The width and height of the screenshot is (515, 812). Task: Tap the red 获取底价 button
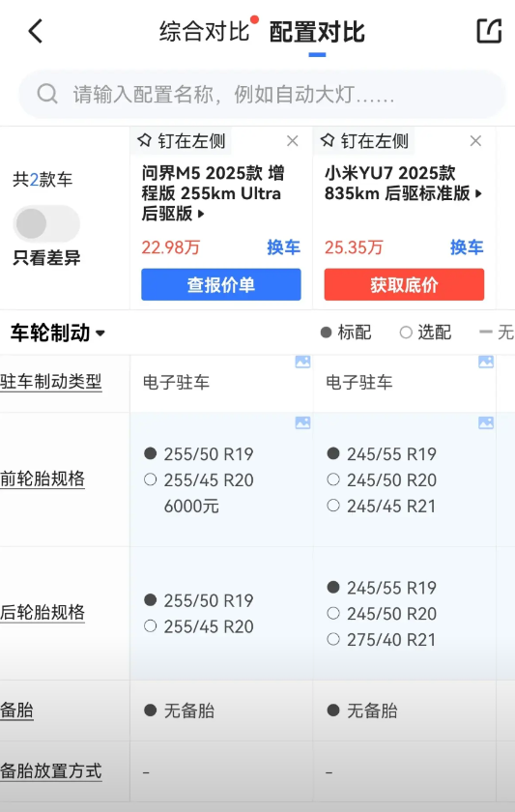[404, 284]
